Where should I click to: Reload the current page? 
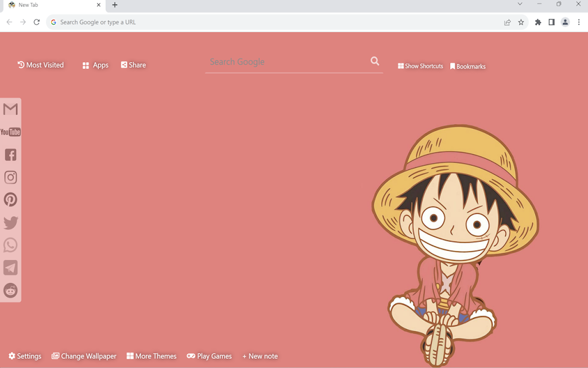tap(36, 22)
